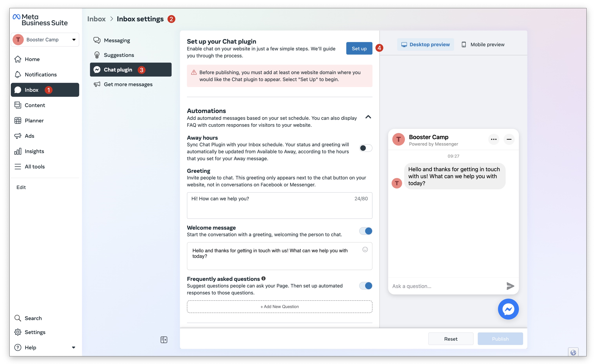Open the emoji picker in welcome message
Image resolution: width=596 pixels, height=364 pixels.
pos(365,249)
